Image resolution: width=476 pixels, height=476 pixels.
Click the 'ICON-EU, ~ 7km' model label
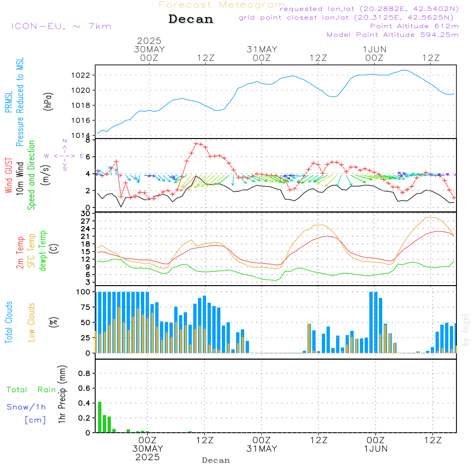click(61, 26)
